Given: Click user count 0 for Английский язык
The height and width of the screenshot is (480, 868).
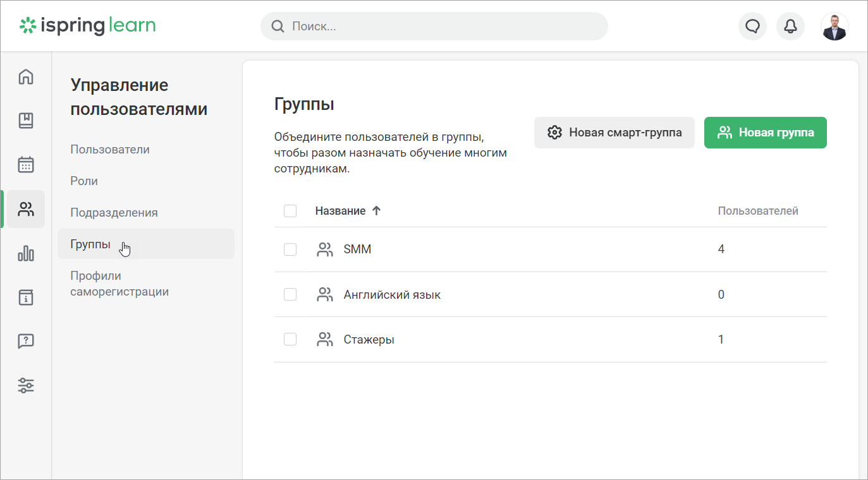Looking at the screenshot, I should coord(721,295).
